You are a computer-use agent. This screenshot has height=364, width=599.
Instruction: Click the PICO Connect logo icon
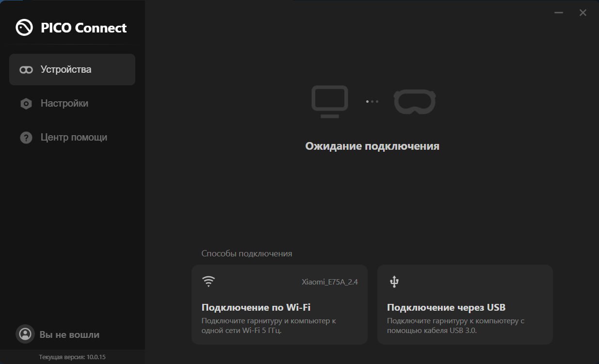24,28
